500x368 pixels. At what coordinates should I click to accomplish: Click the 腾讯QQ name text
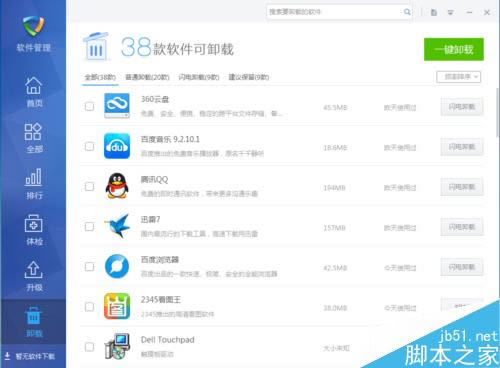pos(154,179)
